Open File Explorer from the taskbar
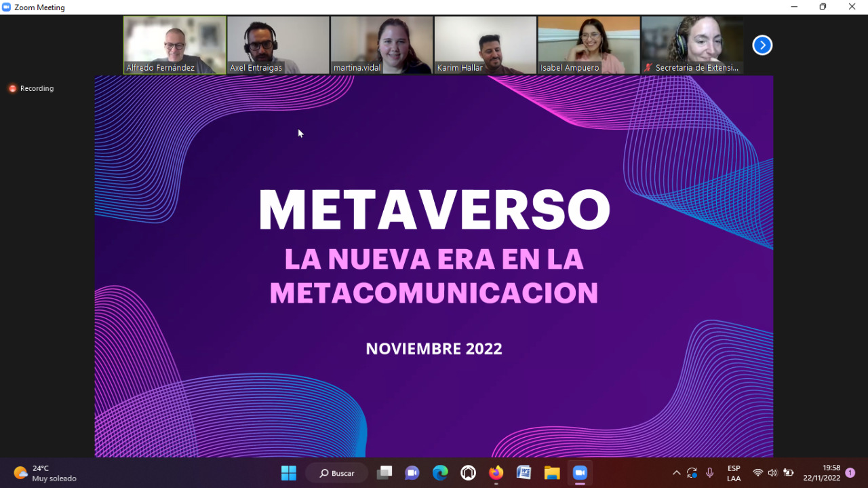The width and height of the screenshot is (868, 488). click(x=552, y=473)
